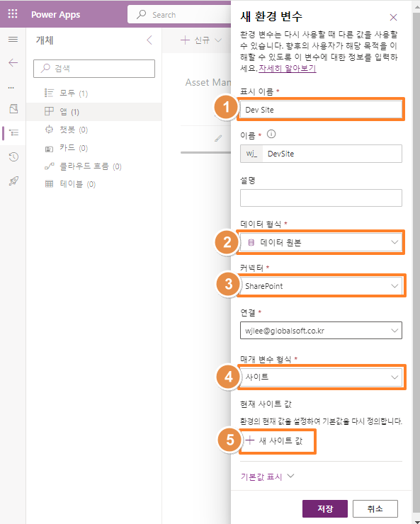Screen dimensions: 420x524
Task: Click the Asset Man heading text
Action: (x=208, y=82)
